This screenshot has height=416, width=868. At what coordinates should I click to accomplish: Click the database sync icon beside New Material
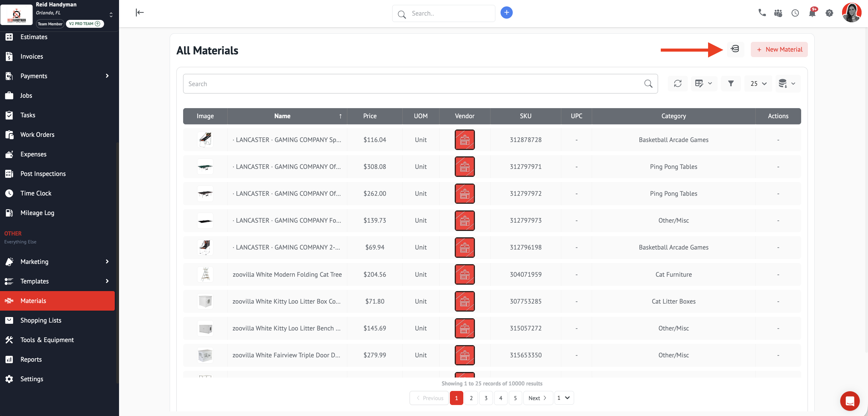click(x=735, y=49)
